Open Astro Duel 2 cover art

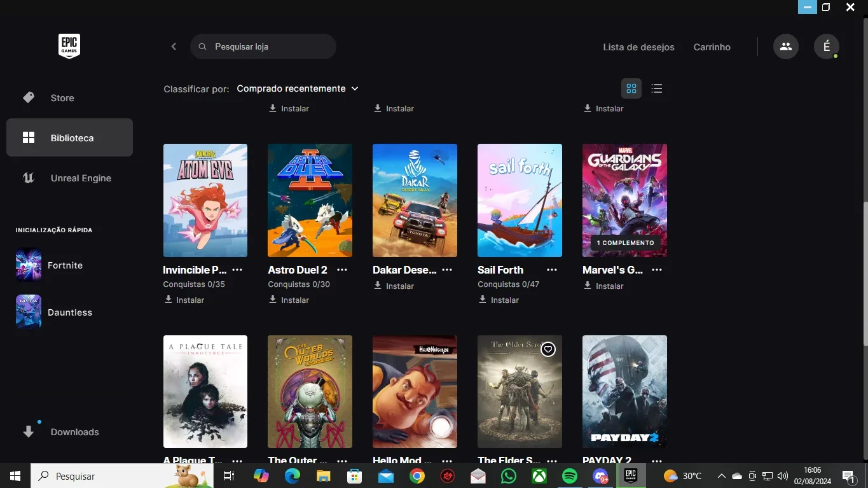pyautogui.click(x=310, y=200)
